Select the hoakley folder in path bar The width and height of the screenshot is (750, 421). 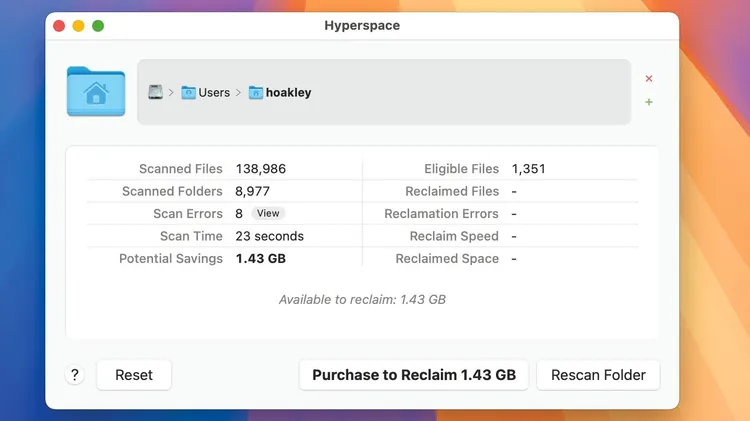[280, 92]
